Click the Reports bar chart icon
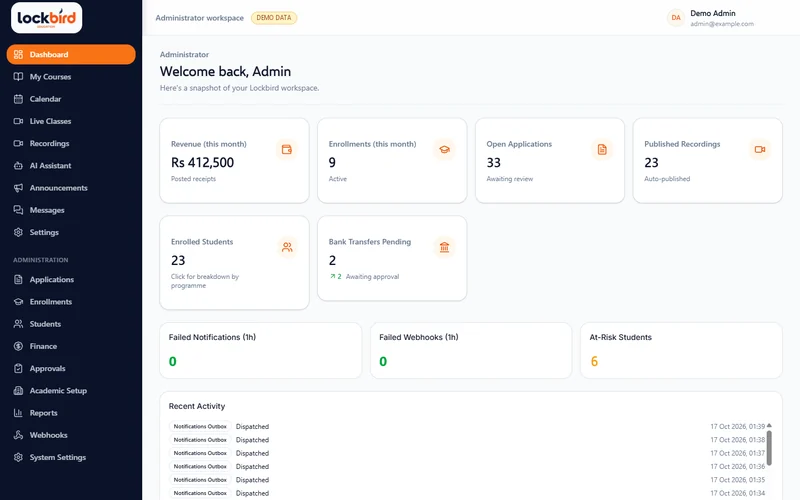The width and height of the screenshot is (800, 500). pos(18,413)
